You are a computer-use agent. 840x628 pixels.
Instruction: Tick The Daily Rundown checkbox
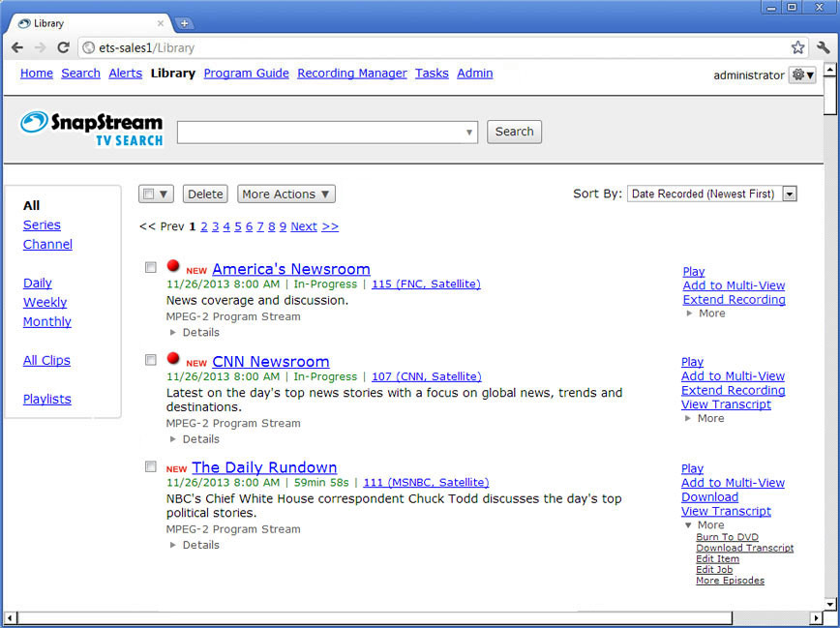click(x=151, y=466)
